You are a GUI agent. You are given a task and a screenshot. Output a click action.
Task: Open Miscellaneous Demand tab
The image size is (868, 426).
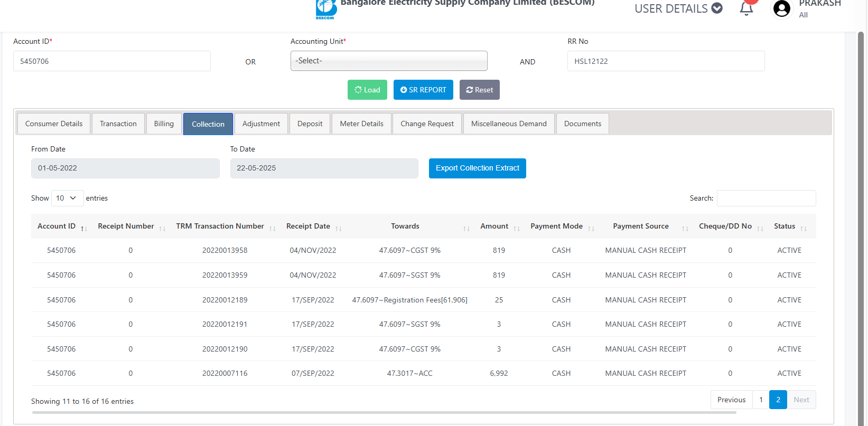click(x=509, y=124)
